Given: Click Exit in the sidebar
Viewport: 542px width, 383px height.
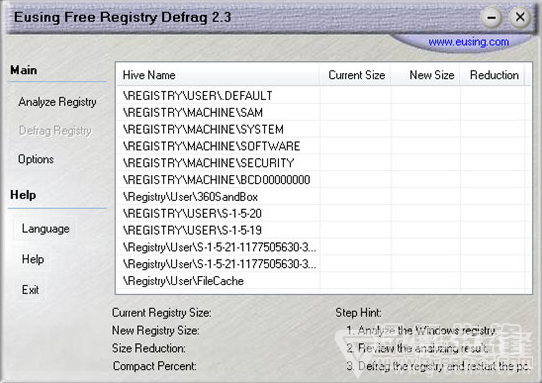Looking at the screenshot, I should click(30, 290).
